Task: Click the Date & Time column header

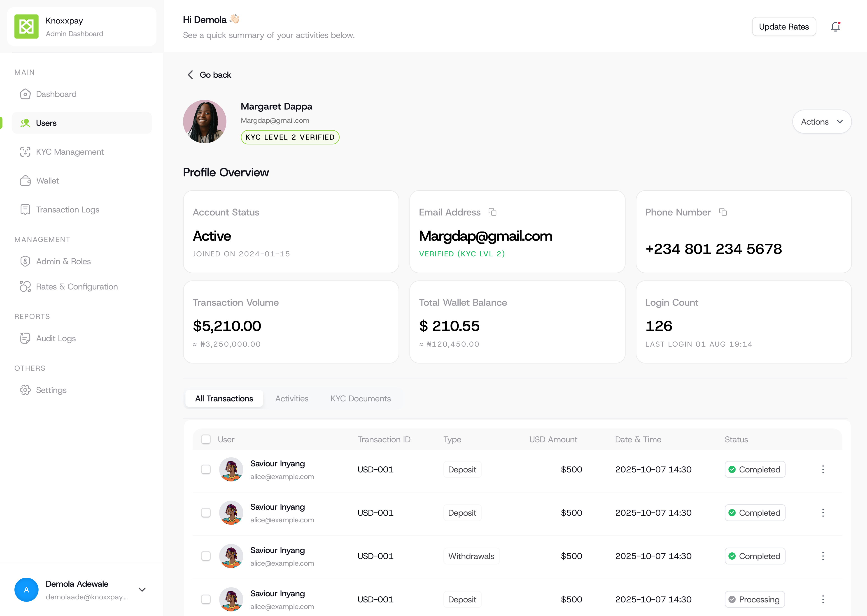Action: [x=638, y=439]
